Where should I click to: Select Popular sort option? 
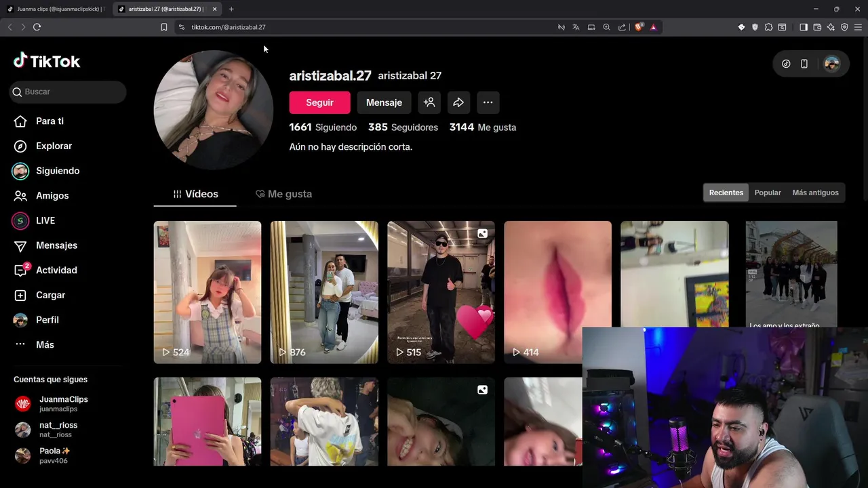click(768, 192)
